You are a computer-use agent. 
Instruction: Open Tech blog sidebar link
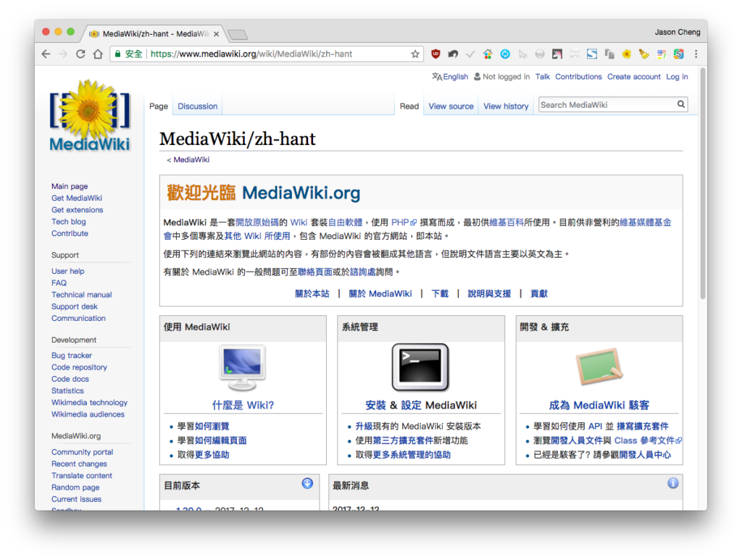[69, 222]
